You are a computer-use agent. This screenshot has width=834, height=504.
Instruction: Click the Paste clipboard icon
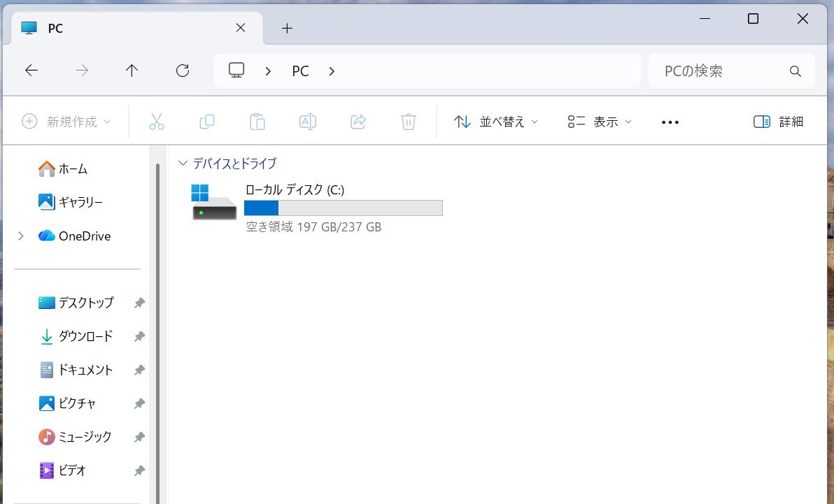pyautogui.click(x=257, y=121)
